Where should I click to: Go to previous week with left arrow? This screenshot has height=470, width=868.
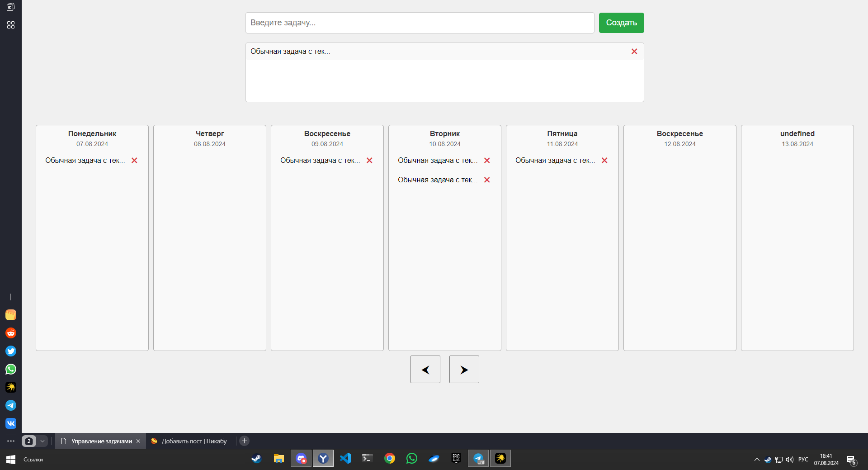(x=425, y=370)
